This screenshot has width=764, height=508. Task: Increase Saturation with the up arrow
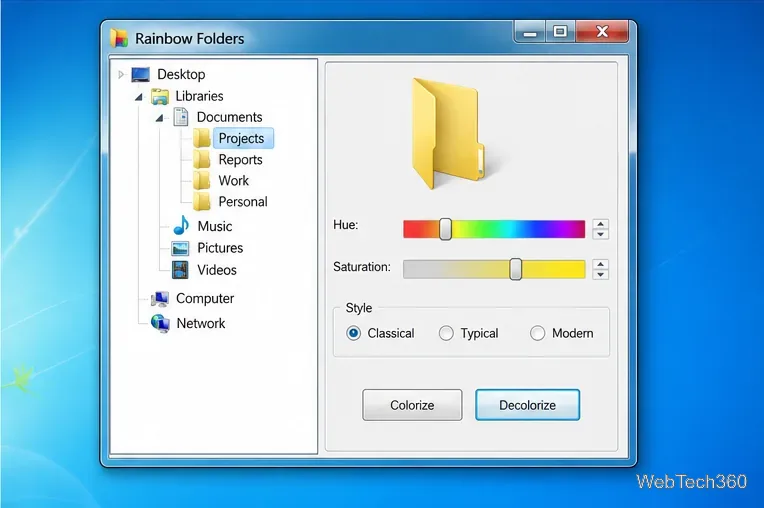pos(600,264)
